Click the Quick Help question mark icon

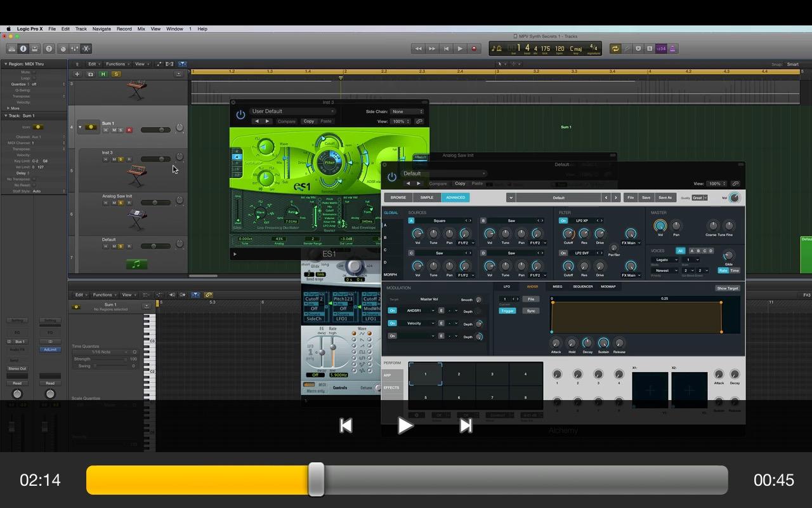click(49, 49)
